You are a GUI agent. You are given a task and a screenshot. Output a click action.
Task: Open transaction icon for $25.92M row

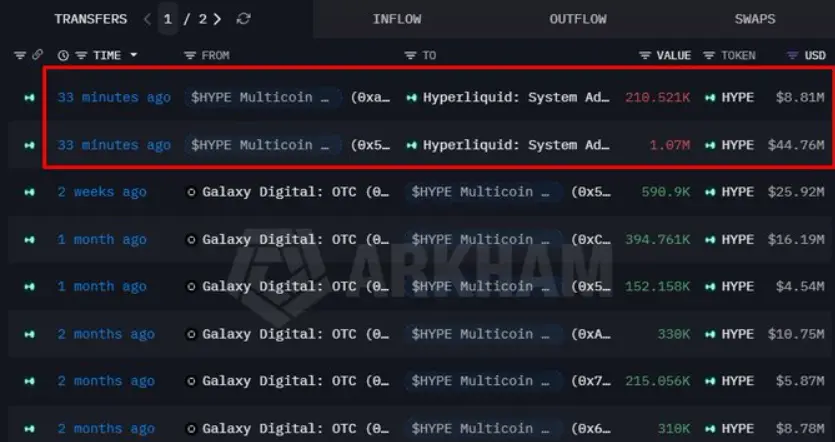29,192
